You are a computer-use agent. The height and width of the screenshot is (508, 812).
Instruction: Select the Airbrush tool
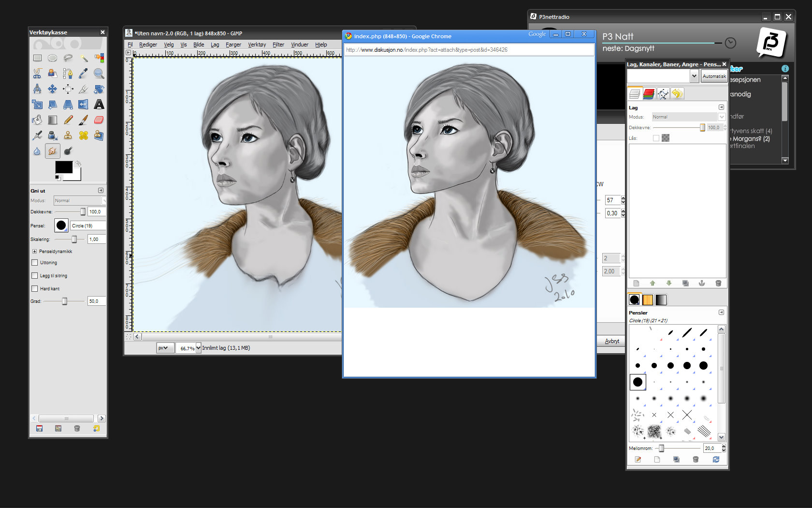pos(37,135)
